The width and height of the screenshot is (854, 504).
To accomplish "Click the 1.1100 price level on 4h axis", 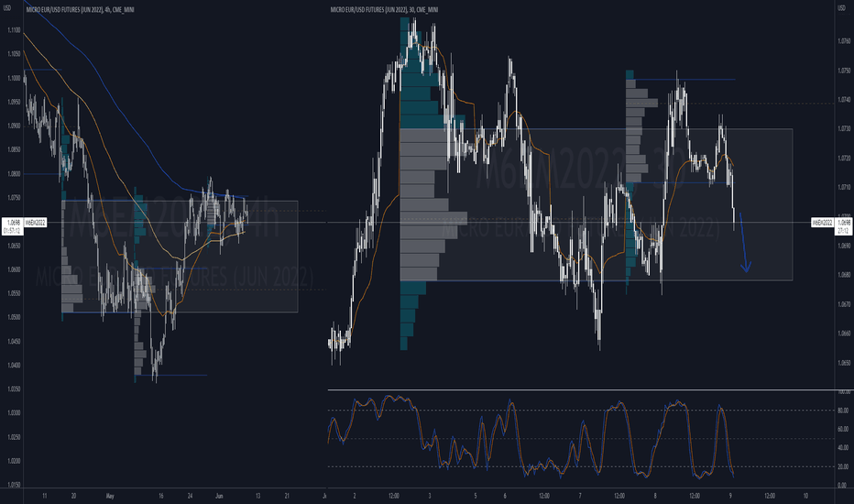I will pyautogui.click(x=14, y=30).
